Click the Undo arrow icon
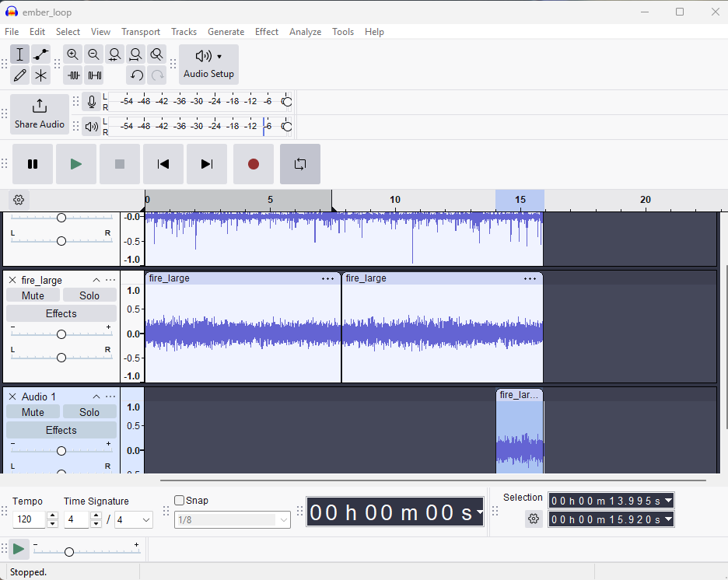The width and height of the screenshot is (728, 580). pyautogui.click(x=136, y=75)
